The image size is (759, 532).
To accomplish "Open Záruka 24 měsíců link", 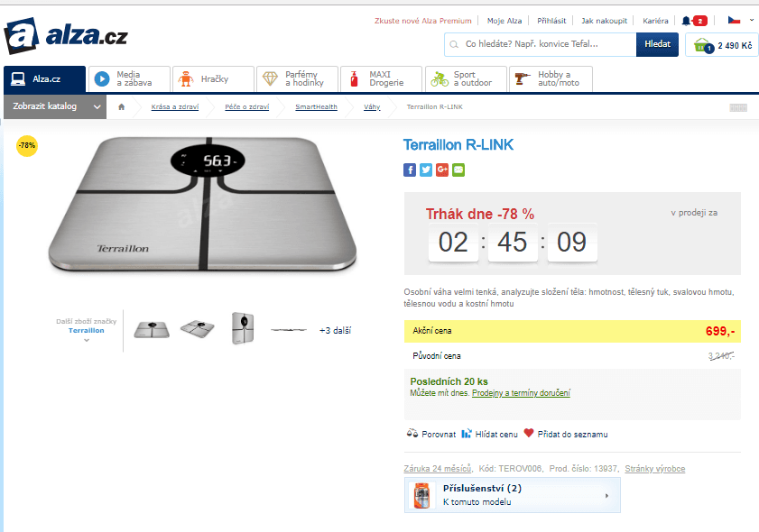I will [x=438, y=468].
